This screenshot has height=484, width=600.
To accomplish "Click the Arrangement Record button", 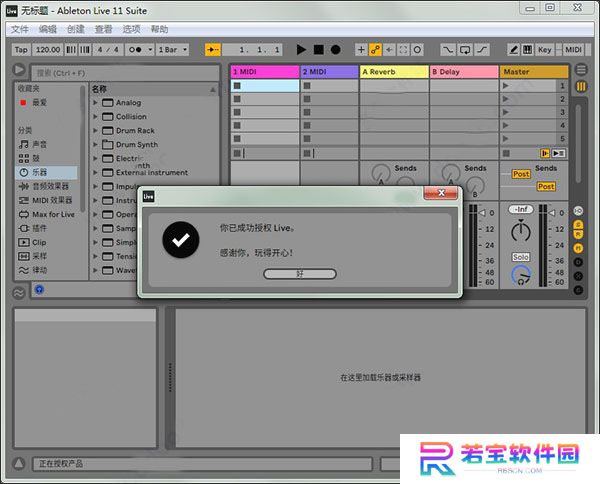I will point(336,49).
